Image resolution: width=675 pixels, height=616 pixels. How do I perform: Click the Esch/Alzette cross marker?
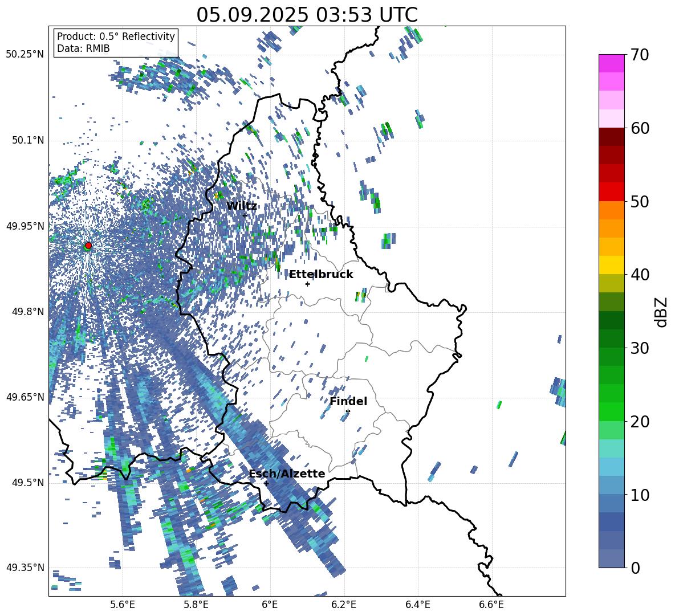pyautogui.click(x=266, y=483)
